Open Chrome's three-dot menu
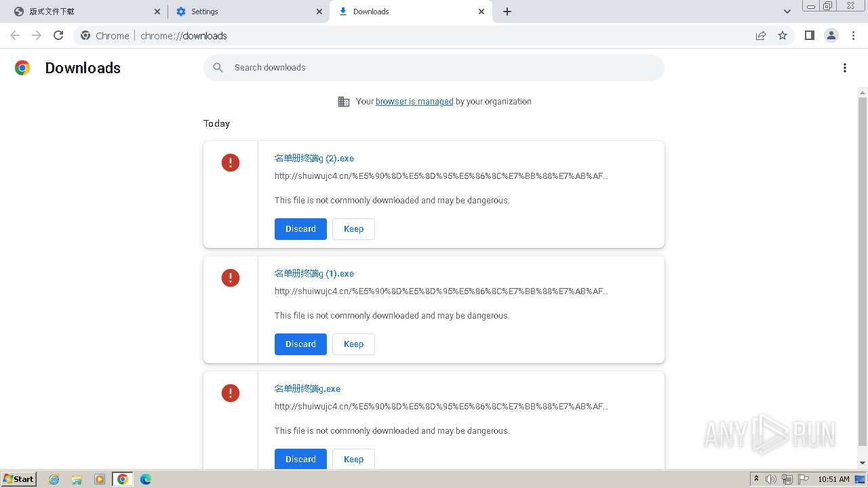Image resolution: width=868 pixels, height=488 pixels. point(853,35)
